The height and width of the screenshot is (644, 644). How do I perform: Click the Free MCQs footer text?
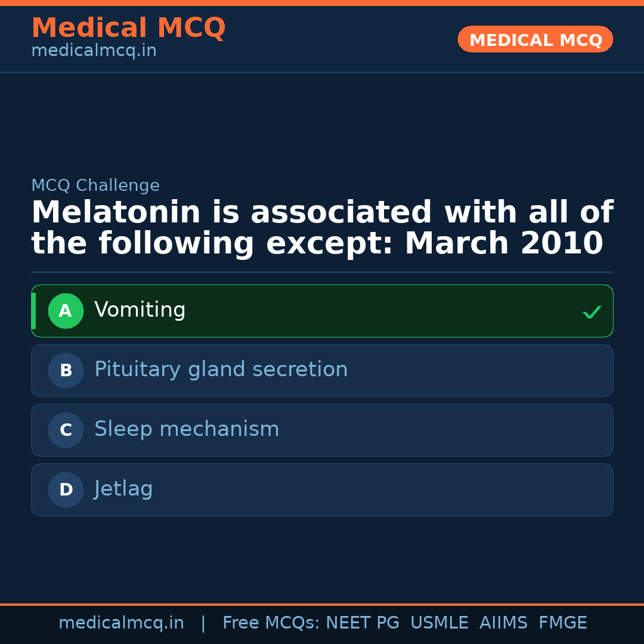271,623
